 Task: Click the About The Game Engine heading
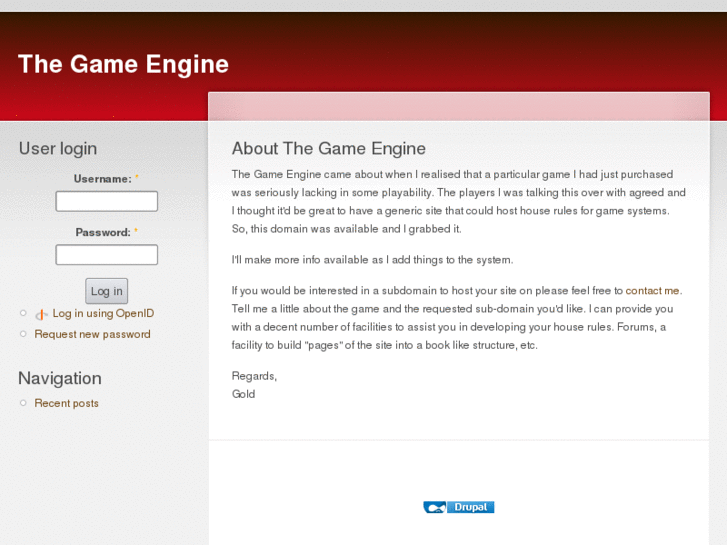point(329,148)
